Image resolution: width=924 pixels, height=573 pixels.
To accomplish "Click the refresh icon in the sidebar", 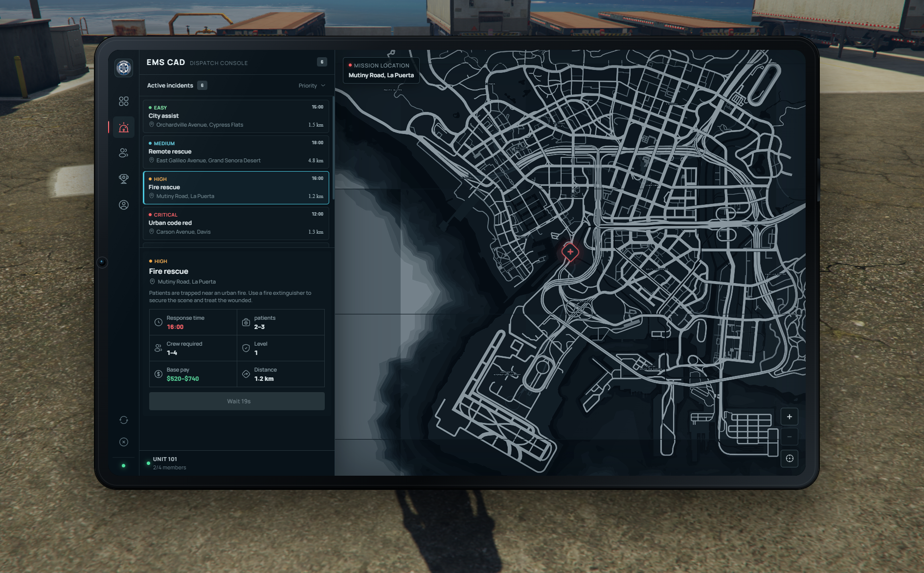I will [124, 420].
